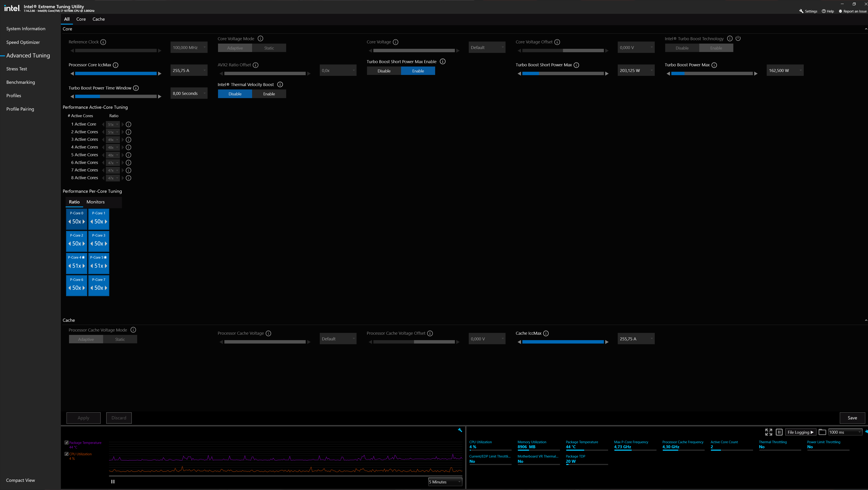Uncheck the Package Temperature graph checkbox
The image size is (868, 490).
66,443
